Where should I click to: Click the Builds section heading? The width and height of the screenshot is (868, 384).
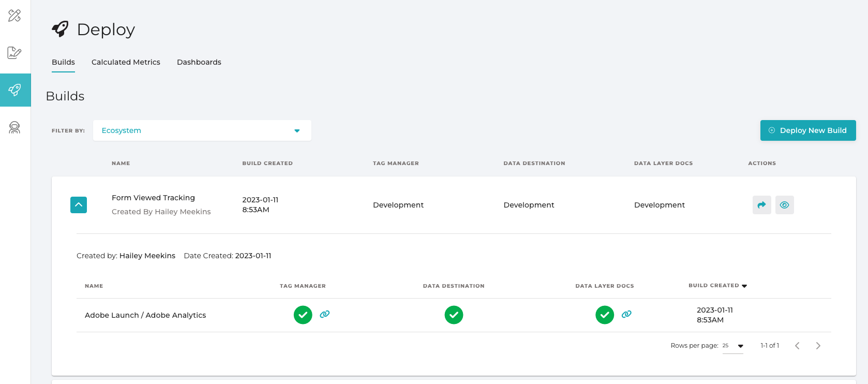pyautogui.click(x=65, y=96)
